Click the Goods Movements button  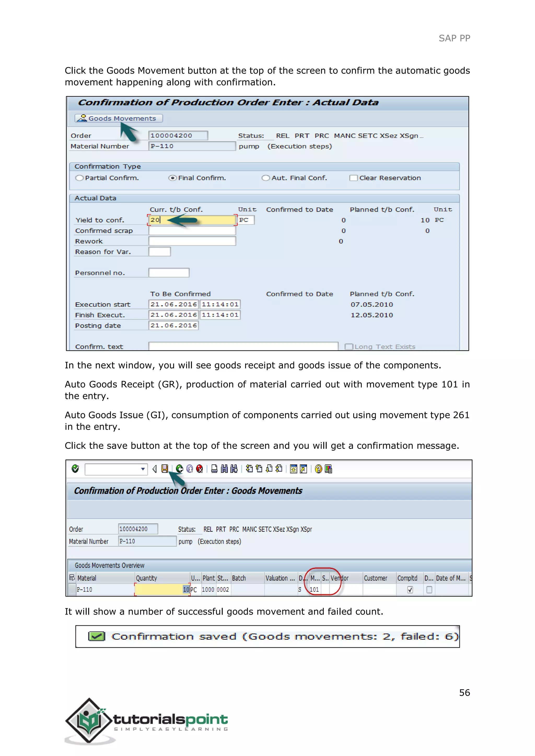(119, 118)
